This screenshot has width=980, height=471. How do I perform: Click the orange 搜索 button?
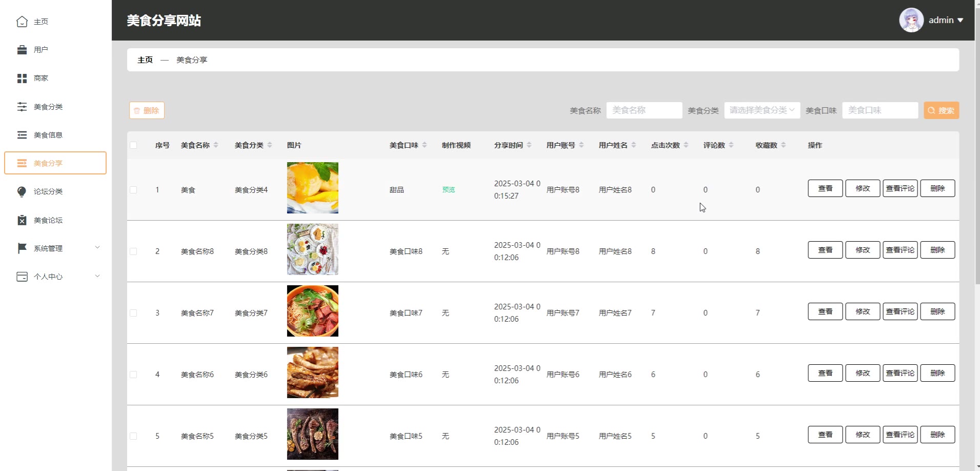941,110
